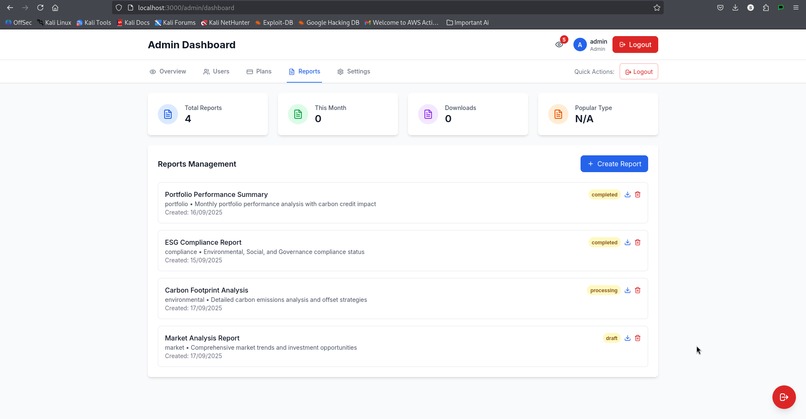Click the red Logout button in header
Image resolution: width=806 pixels, height=419 pixels.
point(635,45)
